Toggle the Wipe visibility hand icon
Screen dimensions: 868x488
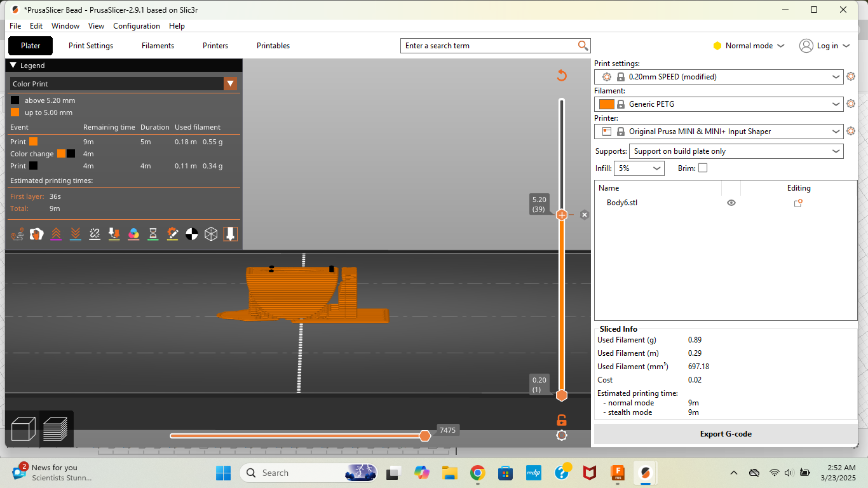pos(37,234)
